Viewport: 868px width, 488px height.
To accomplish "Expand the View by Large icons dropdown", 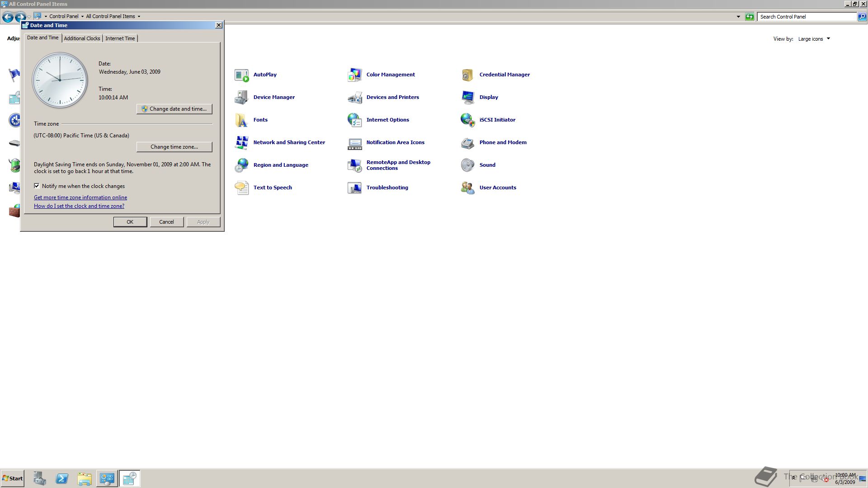I will pyautogui.click(x=814, y=39).
